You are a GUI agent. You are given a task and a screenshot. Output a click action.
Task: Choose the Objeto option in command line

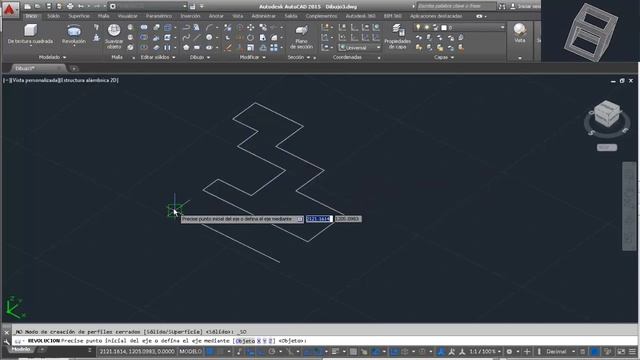[245, 341]
